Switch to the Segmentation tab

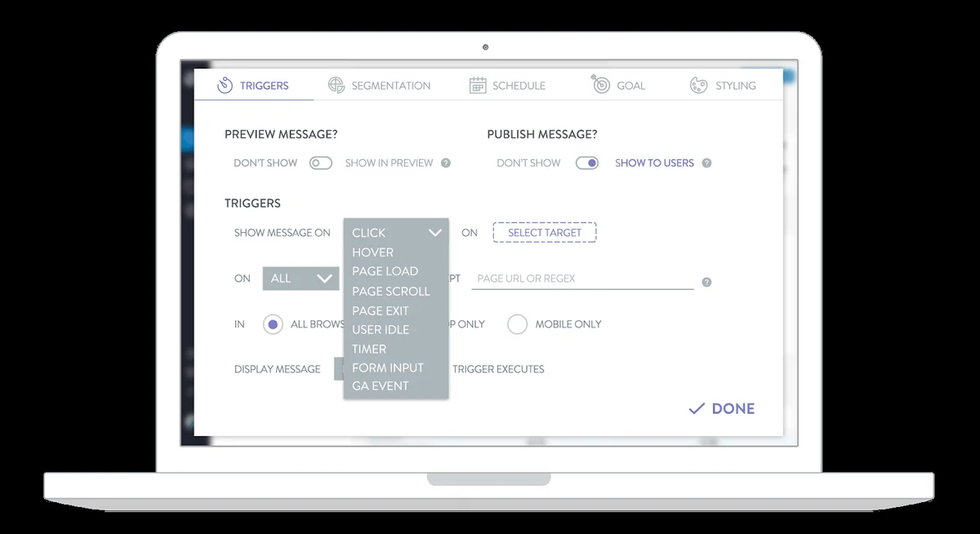(390, 85)
